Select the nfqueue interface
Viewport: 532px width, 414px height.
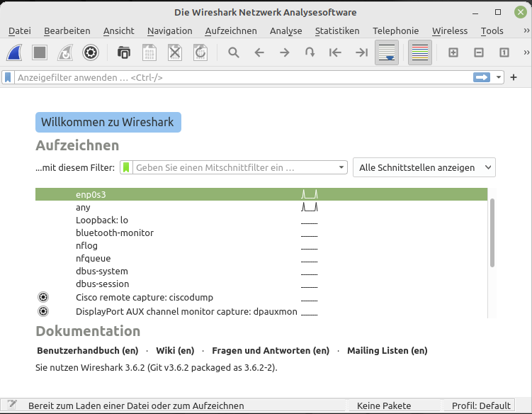pos(261,258)
